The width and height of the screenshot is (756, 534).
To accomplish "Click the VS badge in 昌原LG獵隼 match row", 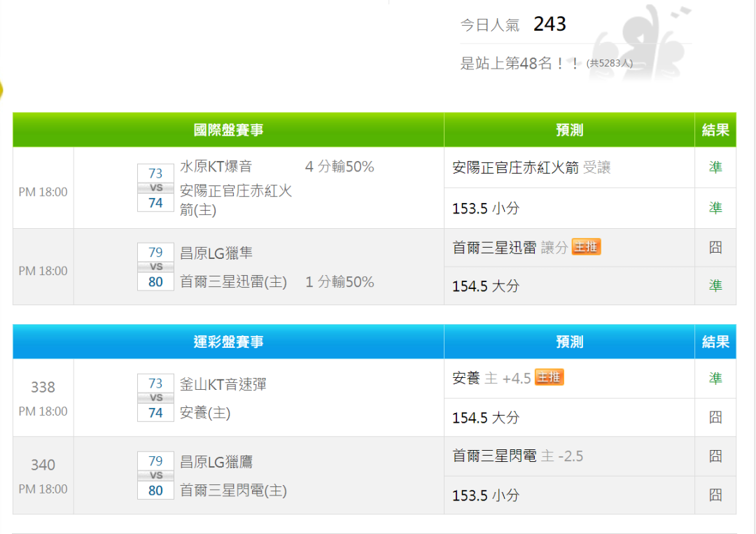I will (155, 267).
